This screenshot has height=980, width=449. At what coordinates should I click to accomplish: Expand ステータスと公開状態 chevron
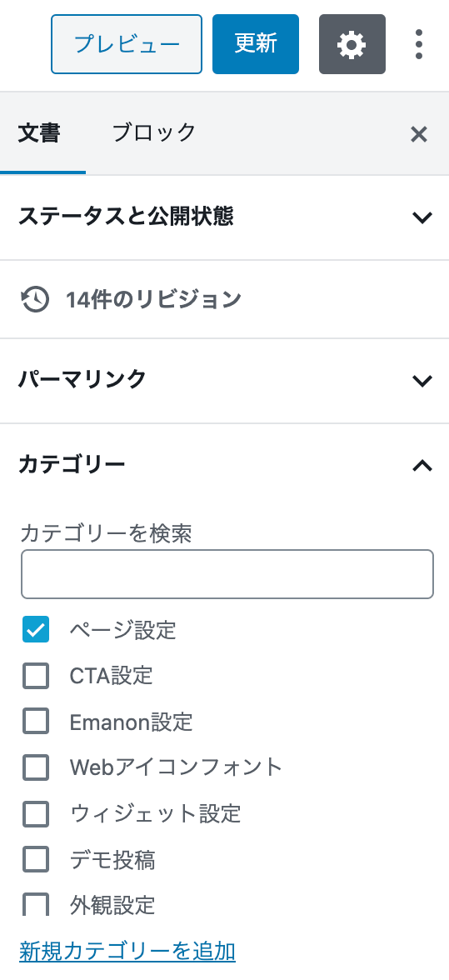coord(423,217)
